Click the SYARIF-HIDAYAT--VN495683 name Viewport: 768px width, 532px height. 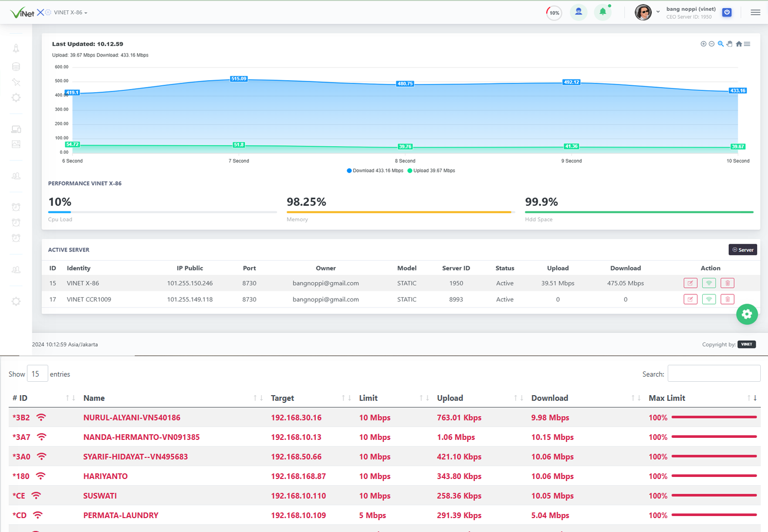pyautogui.click(x=135, y=457)
